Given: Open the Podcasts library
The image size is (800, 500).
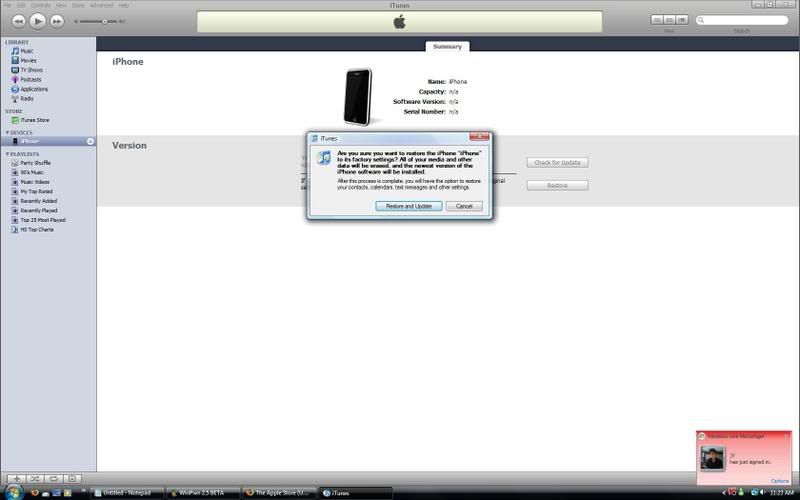Looking at the screenshot, I should (x=31, y=80).
